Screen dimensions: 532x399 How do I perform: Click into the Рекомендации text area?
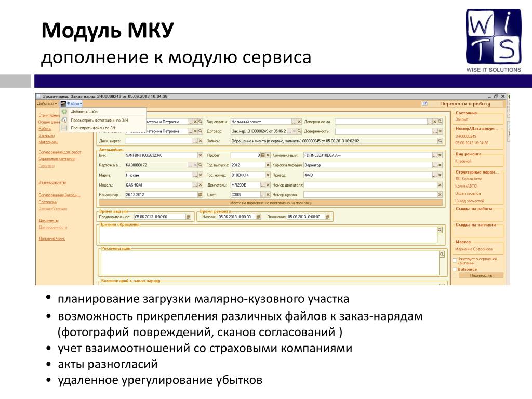270,263
